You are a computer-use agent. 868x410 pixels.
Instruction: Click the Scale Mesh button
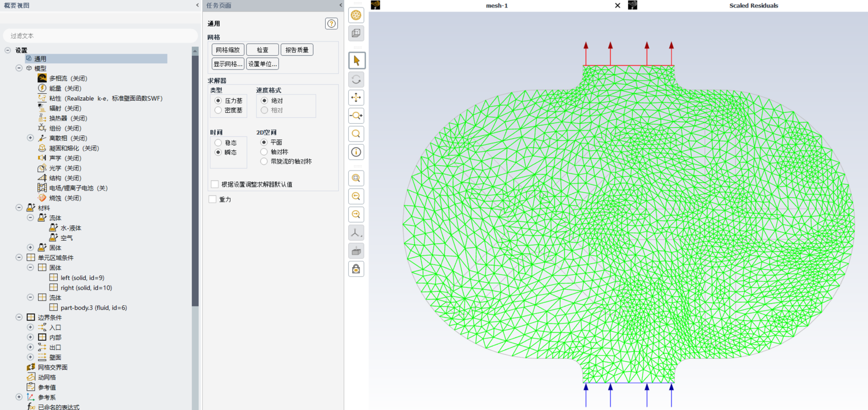point(228,50)
